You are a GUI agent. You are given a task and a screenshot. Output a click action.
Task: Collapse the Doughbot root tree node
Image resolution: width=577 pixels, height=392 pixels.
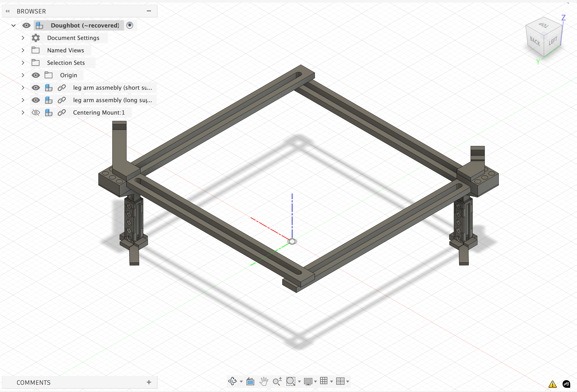(13, 25)
